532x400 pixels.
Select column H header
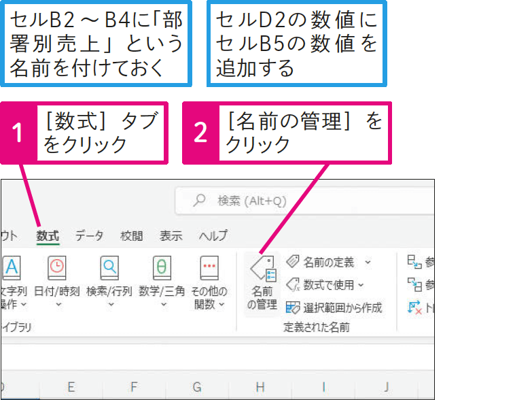[x=260, y=387]
